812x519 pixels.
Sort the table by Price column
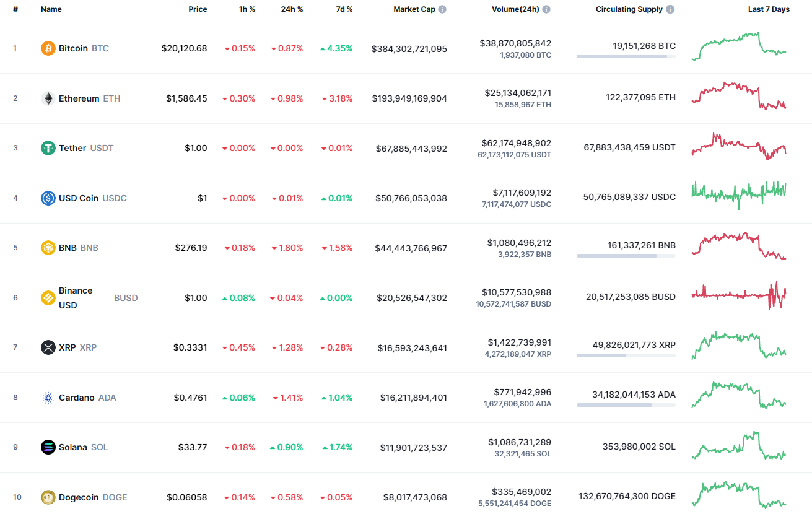tap(198, 9)
